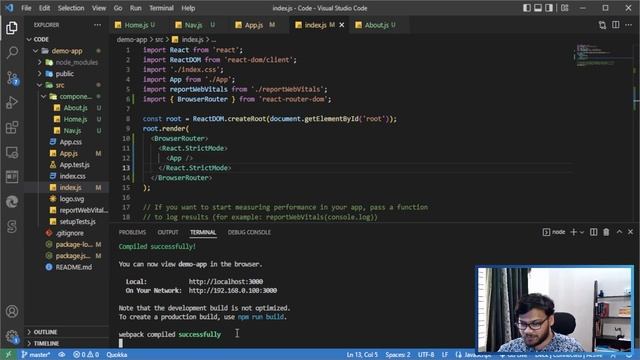Switch to the App.js editor tab

pos(253,25)
